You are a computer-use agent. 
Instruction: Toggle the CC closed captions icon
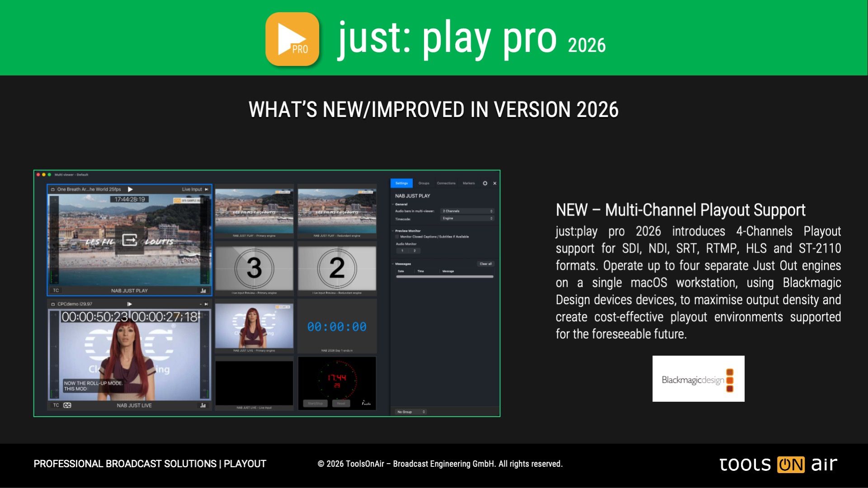point(67,405)
